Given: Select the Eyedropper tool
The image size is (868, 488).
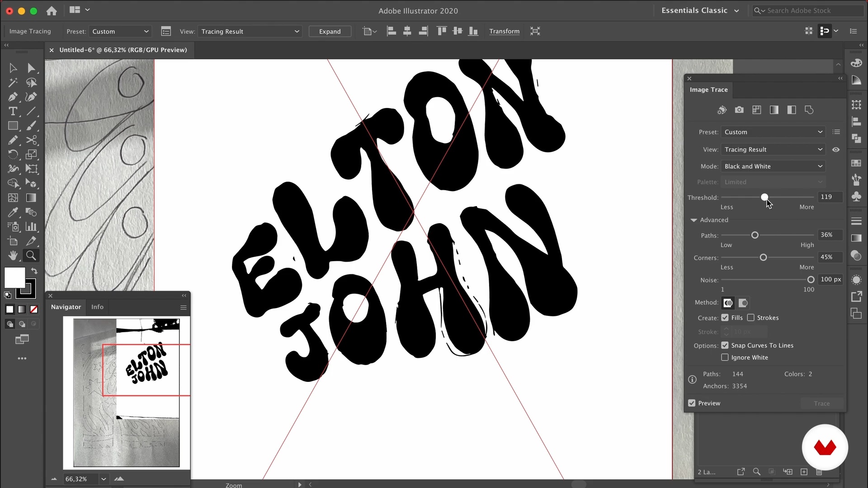Looking at the screenshot, I should 13,212.
